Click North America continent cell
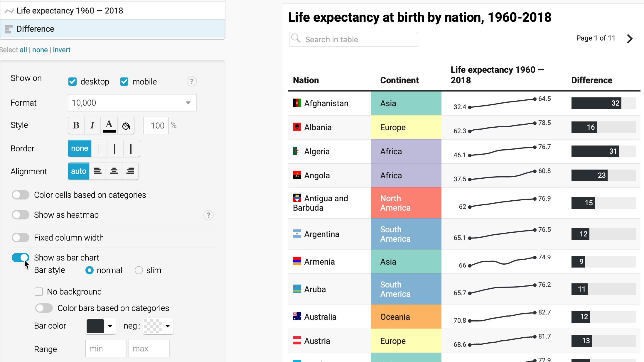 pos(406,203)
